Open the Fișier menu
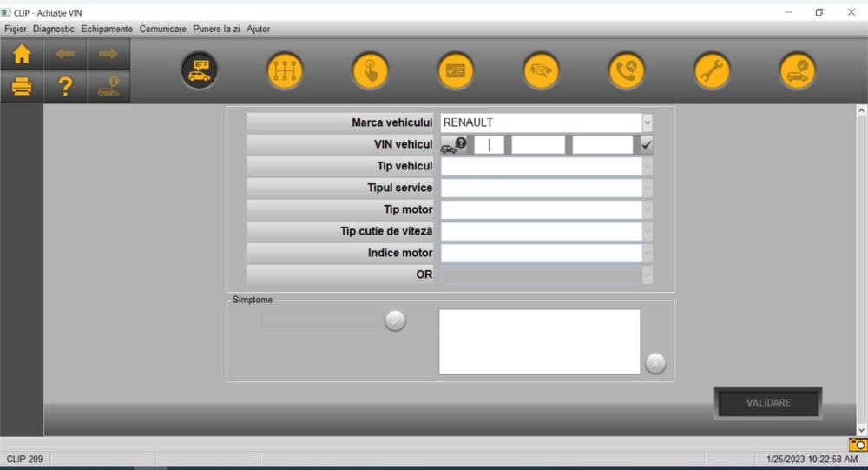The height and width of the screenshot is (470, 868). tap(16, 29)
